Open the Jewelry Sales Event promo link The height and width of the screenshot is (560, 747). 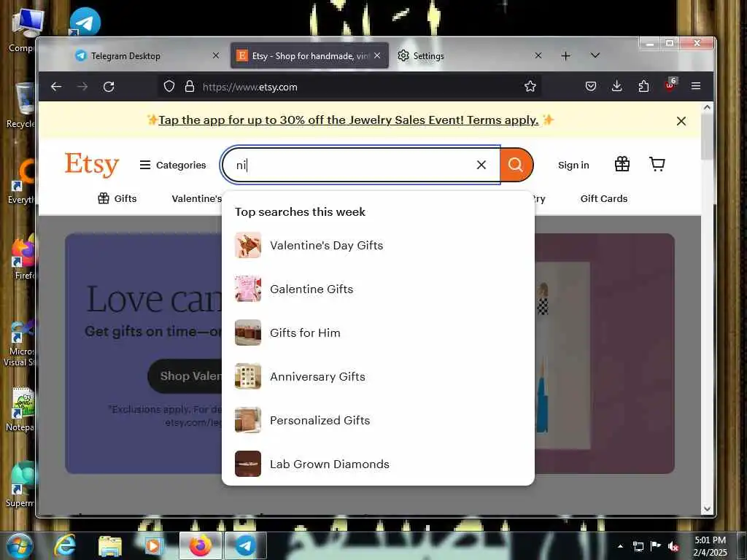[x=348, y=120]
